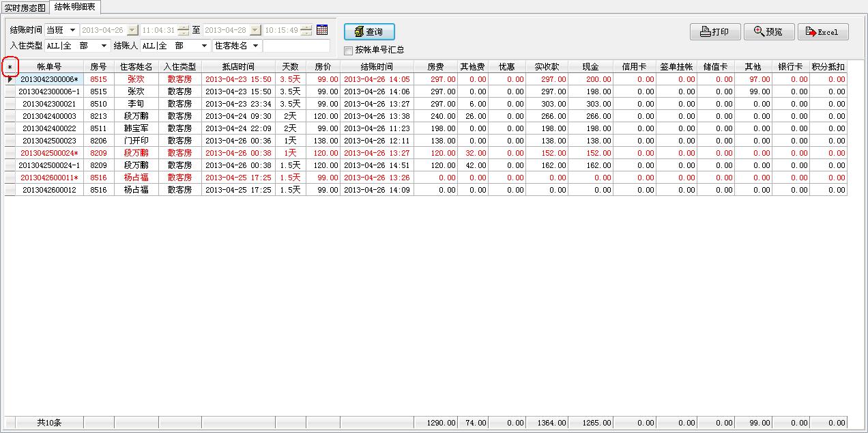Viewport: 868px width, 433px height.
Task: Click the 房费 column header
Action: click(x=435, y=66)
